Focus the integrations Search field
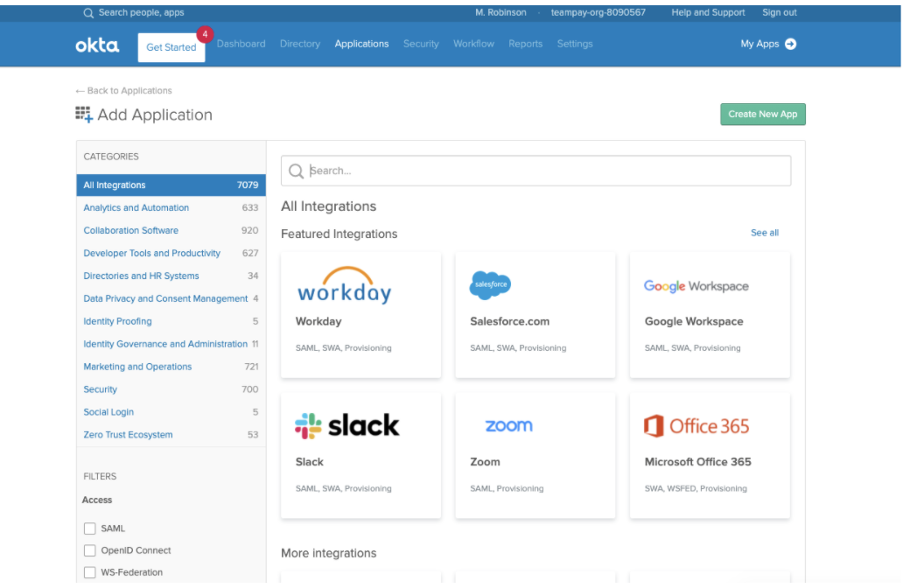The width and height of the screenshot is (903, 588). point(535,171)
